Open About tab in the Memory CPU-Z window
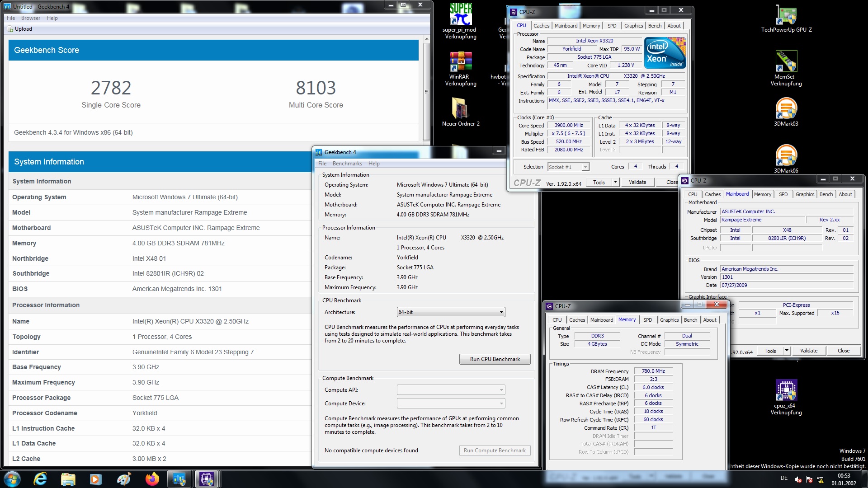The width and height of the screenshot is (868, 488). (x=710, y=320)
